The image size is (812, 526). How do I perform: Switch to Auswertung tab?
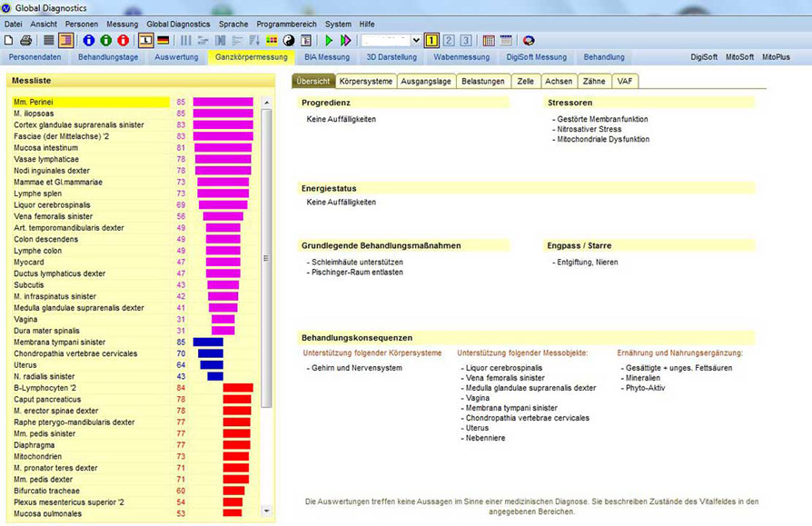click(x=176, y=57)
